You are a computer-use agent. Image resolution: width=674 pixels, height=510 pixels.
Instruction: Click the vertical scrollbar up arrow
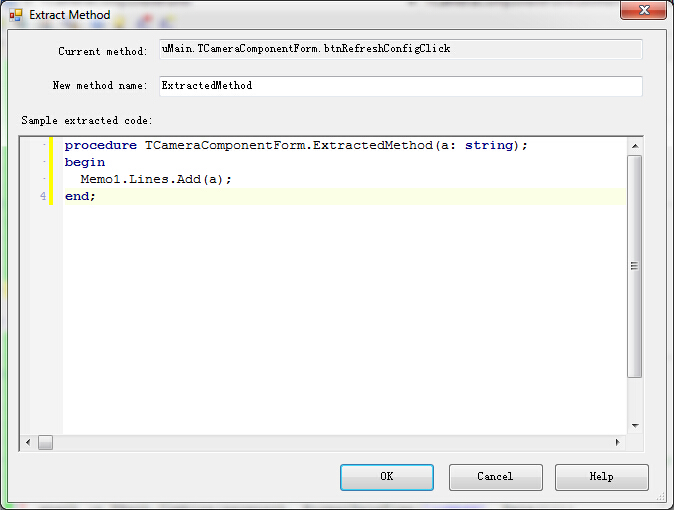click(634, 146)
